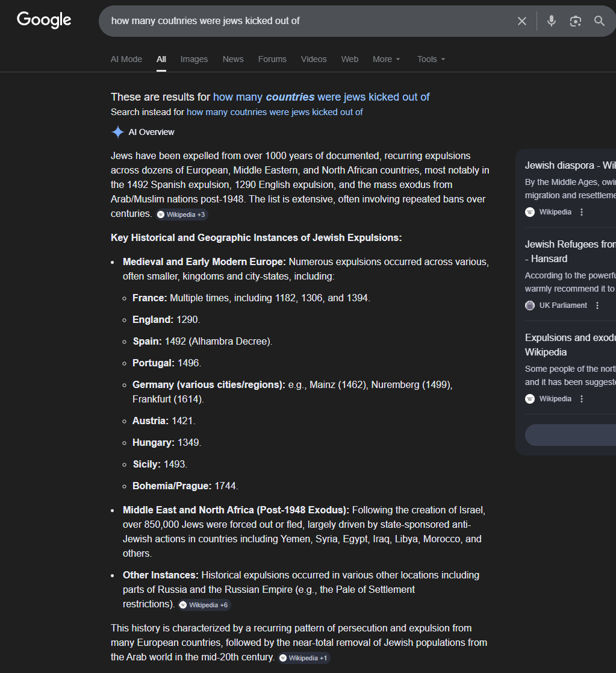The width and height of the screenshot is (616, 673).
Task: Select the All results tab
Action: click(x=161, y=59)
